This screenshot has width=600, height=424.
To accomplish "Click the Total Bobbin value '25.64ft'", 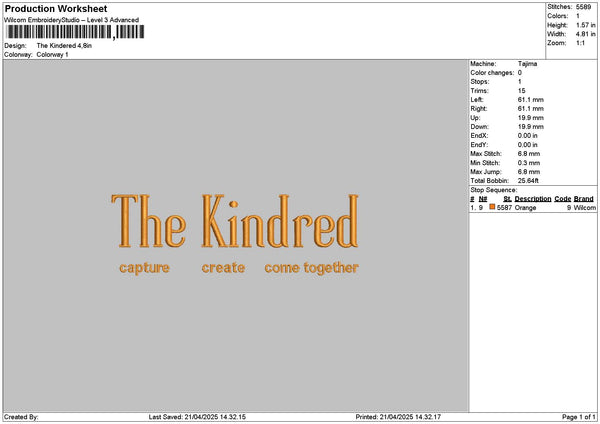I will click(528, 181).
